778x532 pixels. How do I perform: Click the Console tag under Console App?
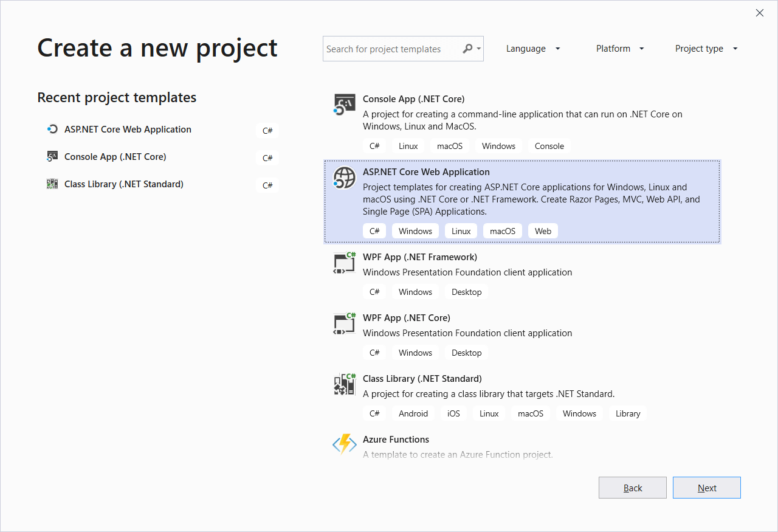pos(549,146)
